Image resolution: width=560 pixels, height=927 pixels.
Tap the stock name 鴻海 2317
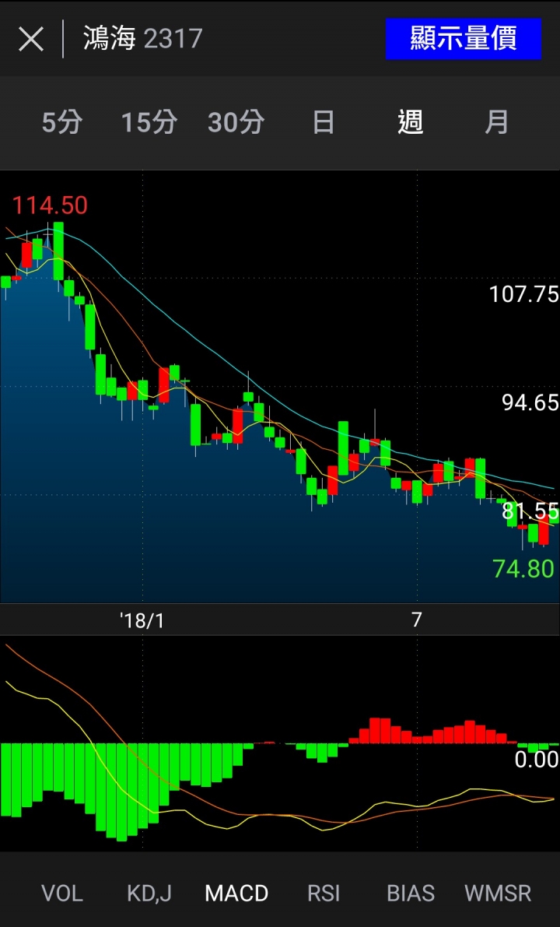point(142,39)
